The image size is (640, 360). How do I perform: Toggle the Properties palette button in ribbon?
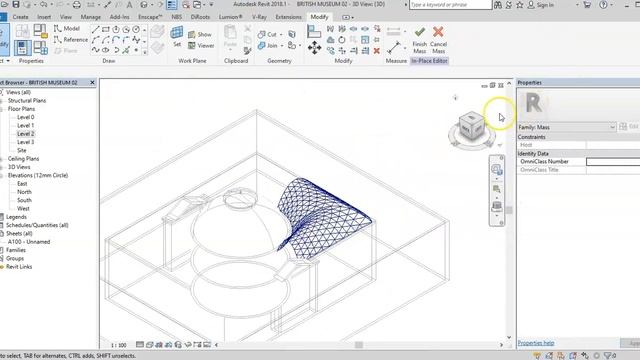[22, 48]
